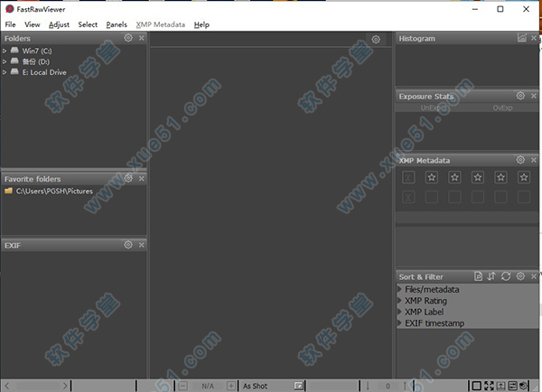Open the File menu

pyautogui.click(x=10, y=24)
